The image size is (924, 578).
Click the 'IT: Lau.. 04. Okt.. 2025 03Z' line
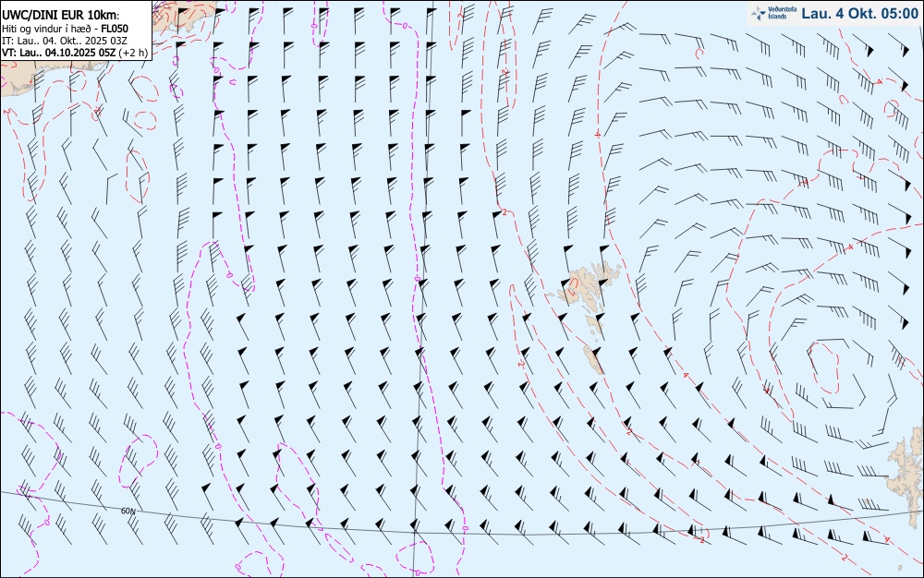(65, 41)
